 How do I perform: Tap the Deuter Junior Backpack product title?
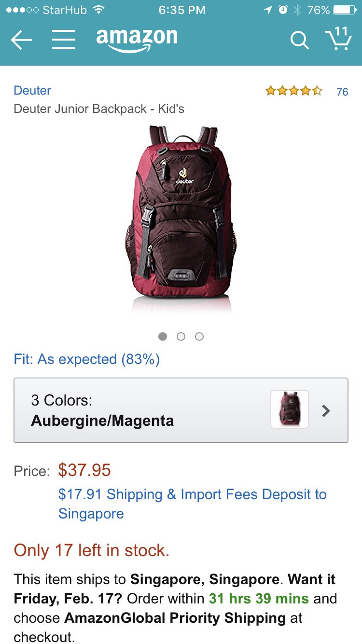point(99,109)
